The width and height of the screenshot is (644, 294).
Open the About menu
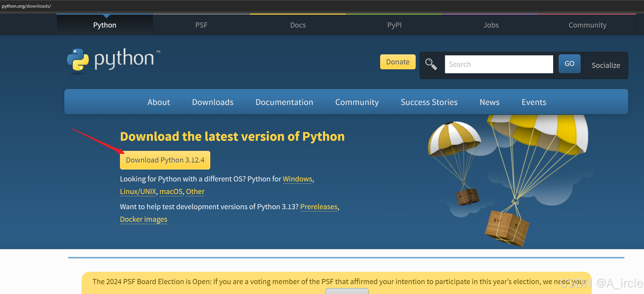159,102
